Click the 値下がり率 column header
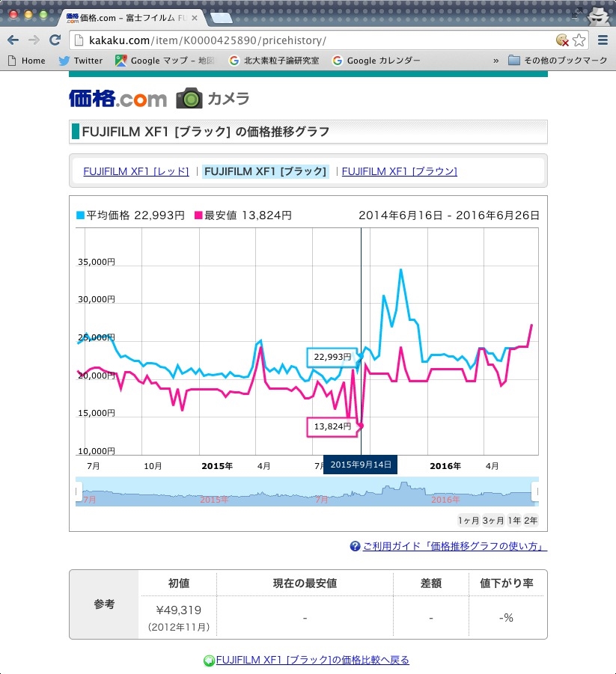 507,583
